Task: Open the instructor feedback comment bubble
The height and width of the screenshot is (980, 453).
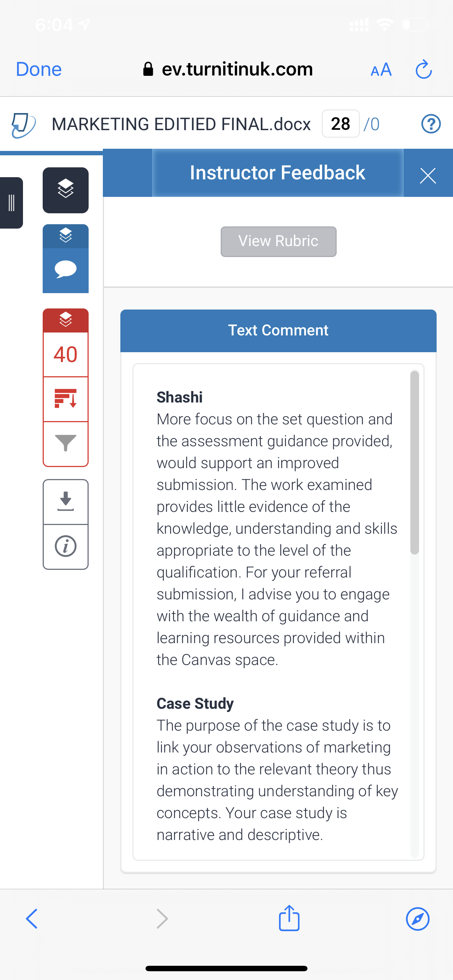Action: pyautogui.click(x=66, y=270)
